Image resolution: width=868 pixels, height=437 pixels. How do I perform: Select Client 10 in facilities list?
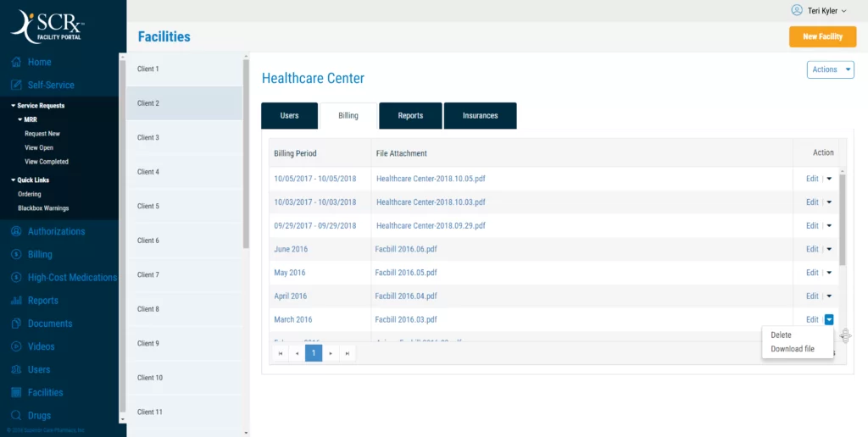click(184, 377)
